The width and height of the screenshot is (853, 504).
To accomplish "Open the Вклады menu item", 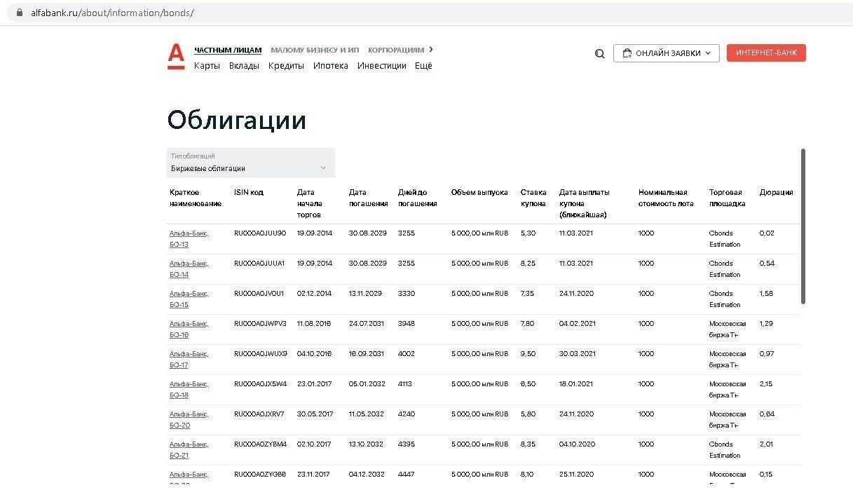I will 244,66.
